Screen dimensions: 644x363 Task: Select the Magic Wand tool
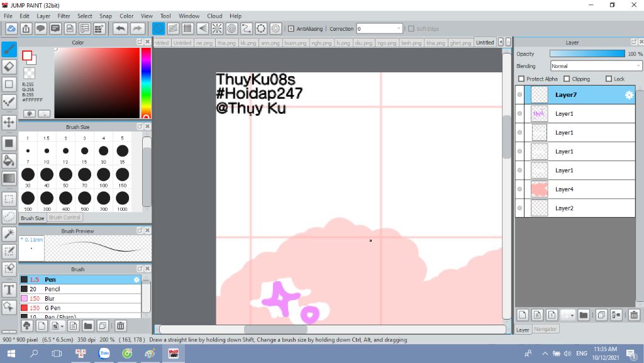pyautogui.click(x=9, y=234)
